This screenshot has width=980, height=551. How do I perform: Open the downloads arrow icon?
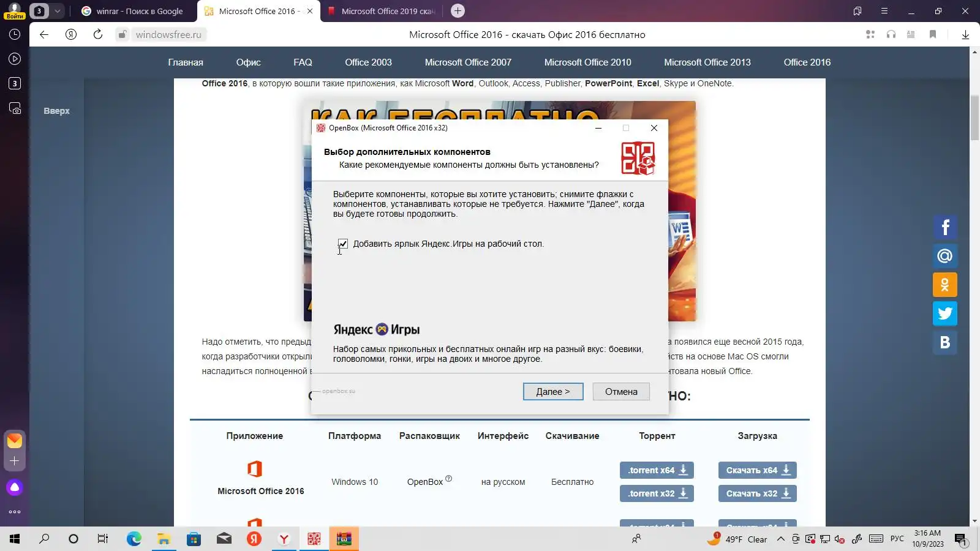click(x=965, y=35)
